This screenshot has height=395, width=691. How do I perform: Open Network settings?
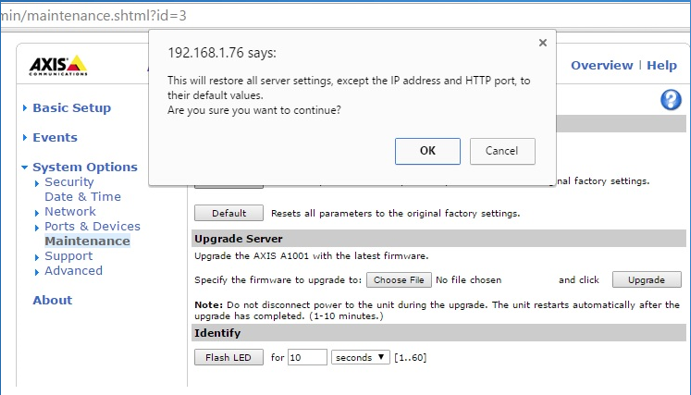[70, 212]
